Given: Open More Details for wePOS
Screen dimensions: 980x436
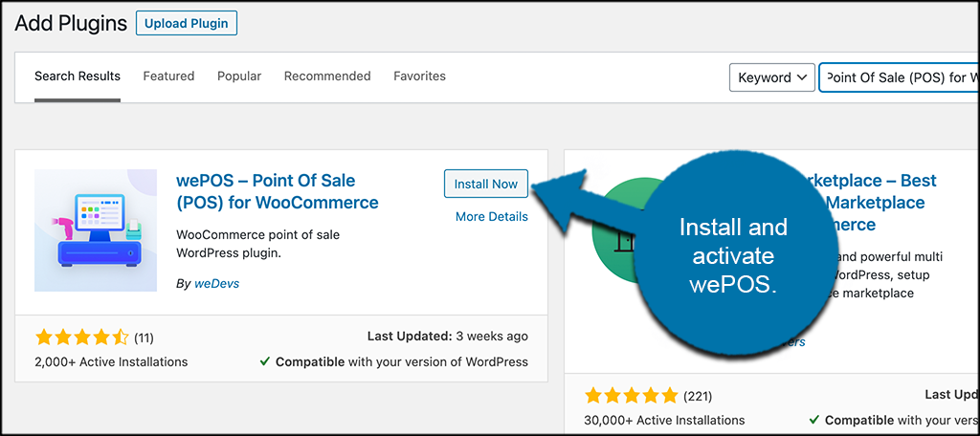Looking at the screenshot, I should [x=491, y=217].
